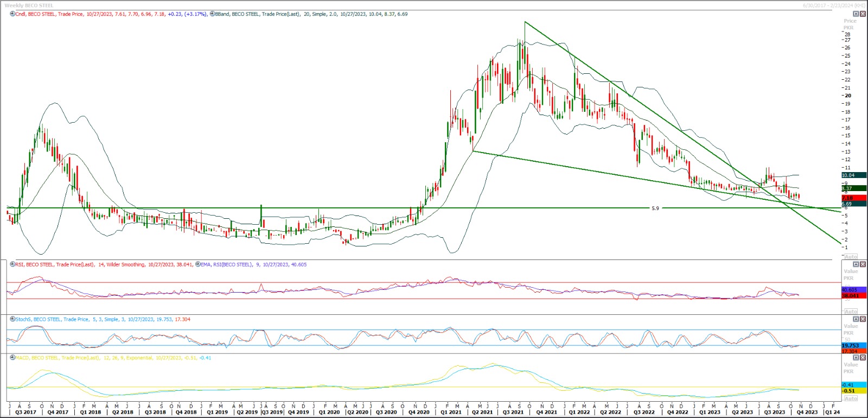Click the bold 20 price axis label
This screenshot has height=418, width=868.
click(848, 96)
